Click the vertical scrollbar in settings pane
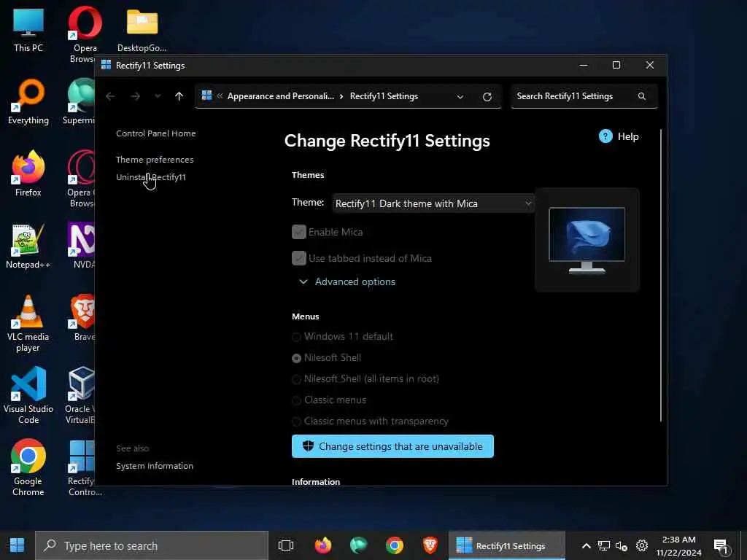This screenshot has height=560, width=747. (661, 275)
